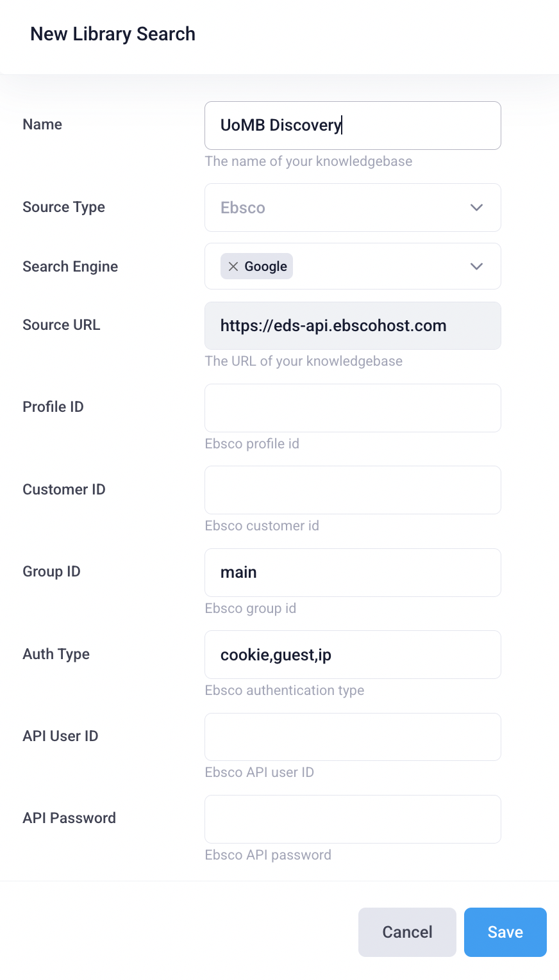The height and width of the screenshot is (980, 559).
Task: Click the Google search engine tag
Action: coord(265,266)
